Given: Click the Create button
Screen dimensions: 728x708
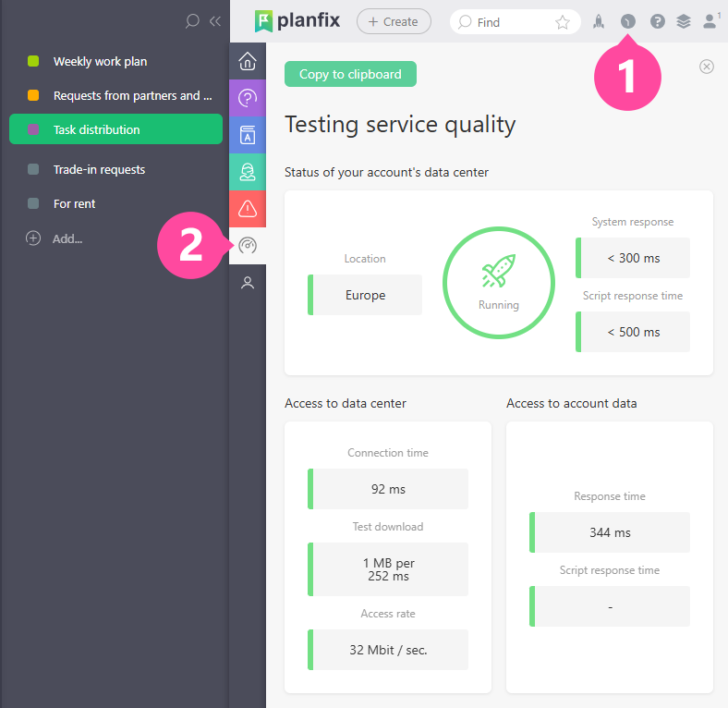Looking at the screenshot, I should point(394,21).
